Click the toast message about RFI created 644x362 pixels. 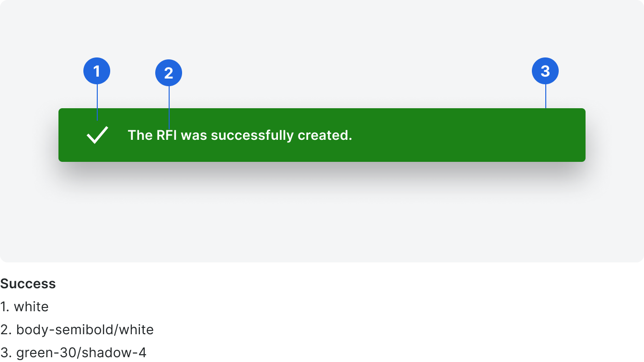pyautogui.click(x=240, y=136)
